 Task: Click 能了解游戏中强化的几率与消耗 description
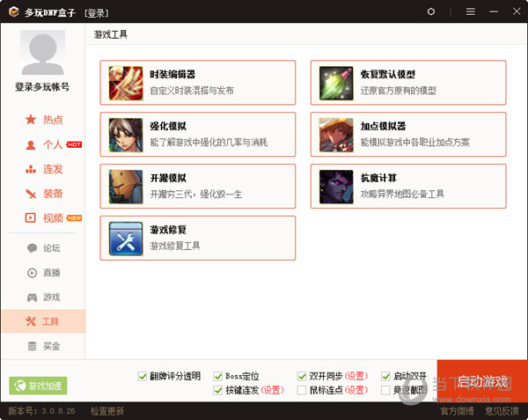tap(209, 143)
